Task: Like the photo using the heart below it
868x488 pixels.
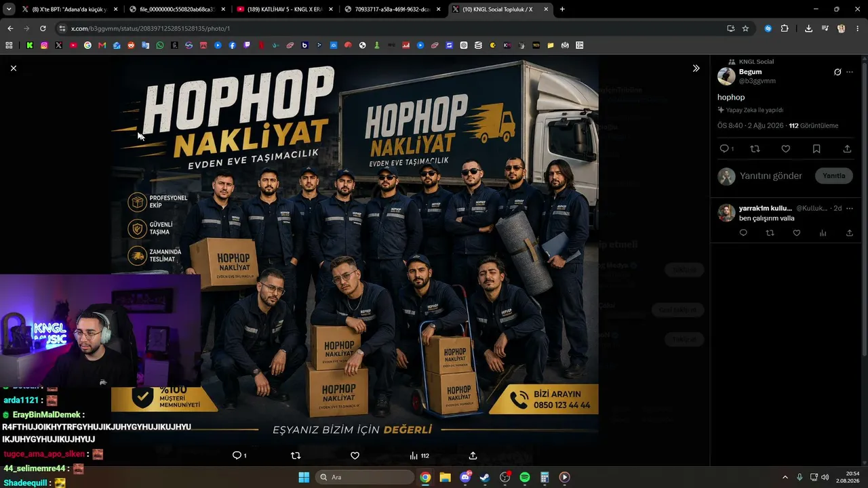Action: coord(355,455)
